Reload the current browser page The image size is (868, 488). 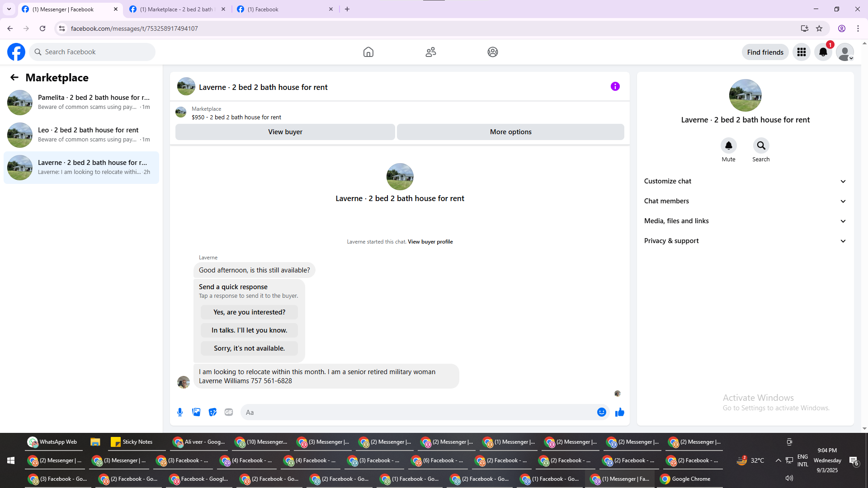(x=42, y=28)
